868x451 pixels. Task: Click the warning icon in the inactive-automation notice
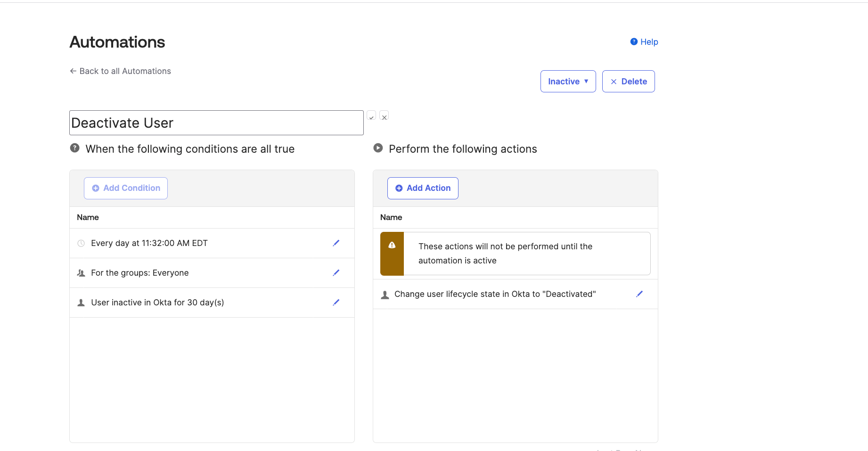pos(392,245)
